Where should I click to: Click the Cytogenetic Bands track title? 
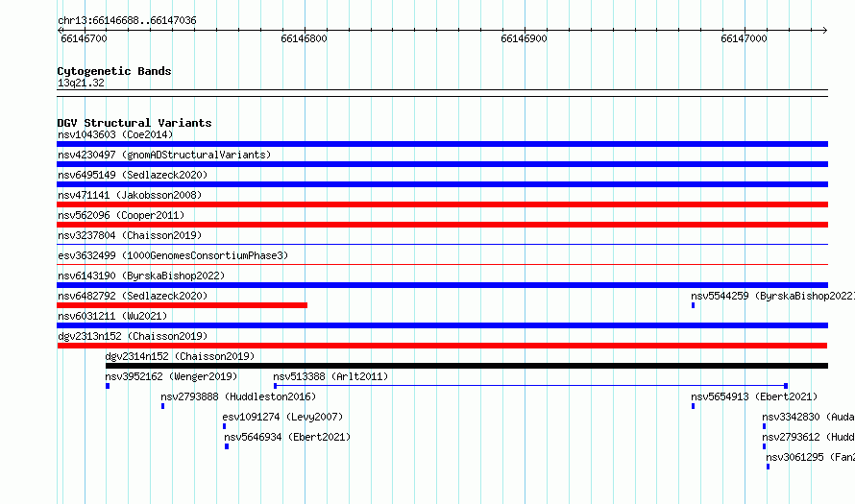coord(114,71)
